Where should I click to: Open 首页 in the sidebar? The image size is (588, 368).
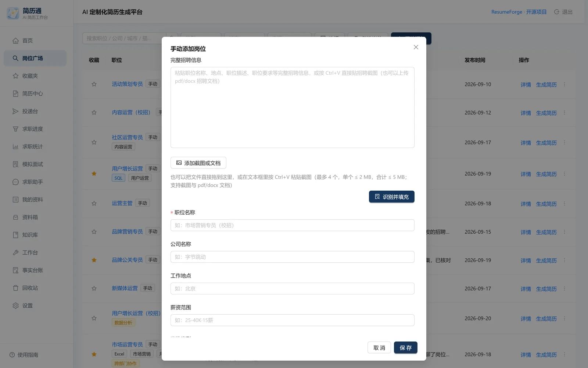35,40
